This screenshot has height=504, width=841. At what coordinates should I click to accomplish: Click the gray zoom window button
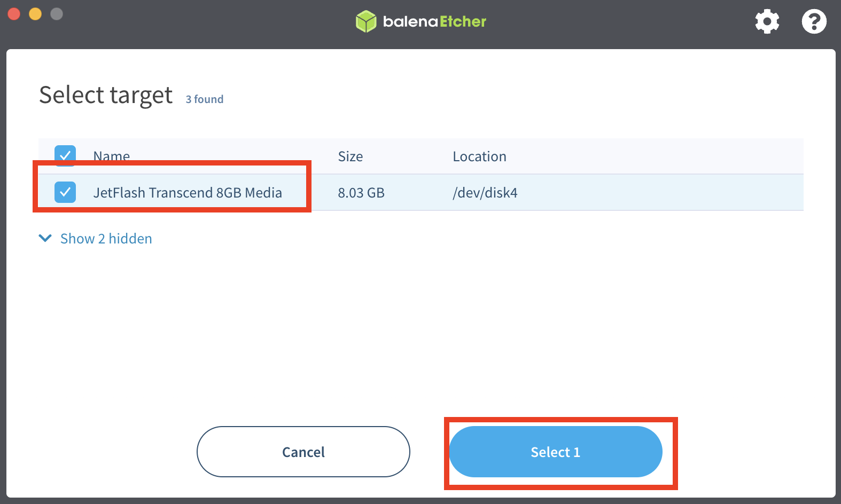point(57,14)
